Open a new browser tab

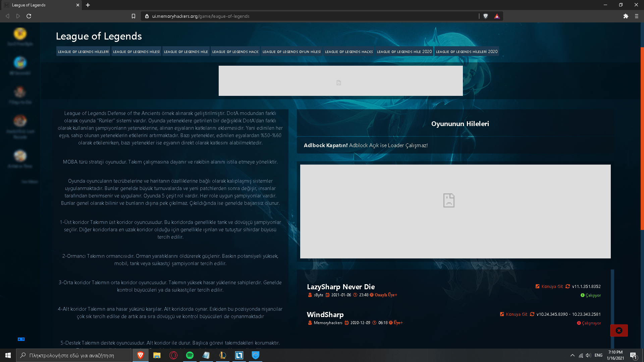88,5
